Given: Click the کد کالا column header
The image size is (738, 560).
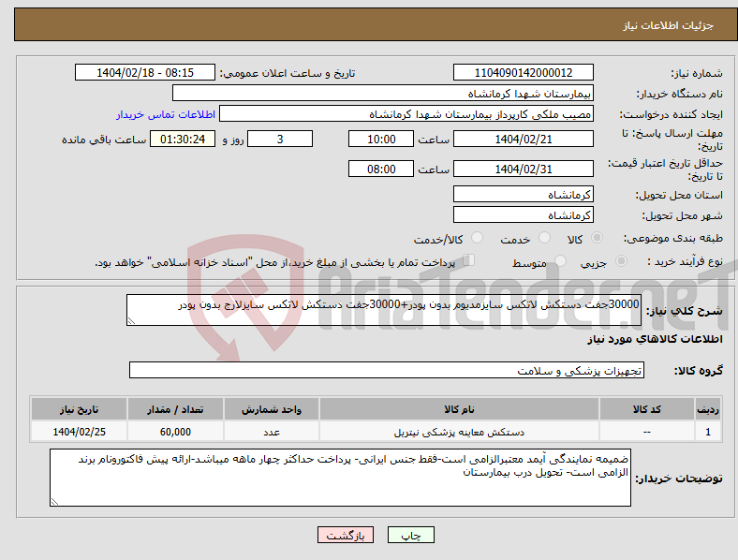Looking at the screenshot, I should point(647,409).
